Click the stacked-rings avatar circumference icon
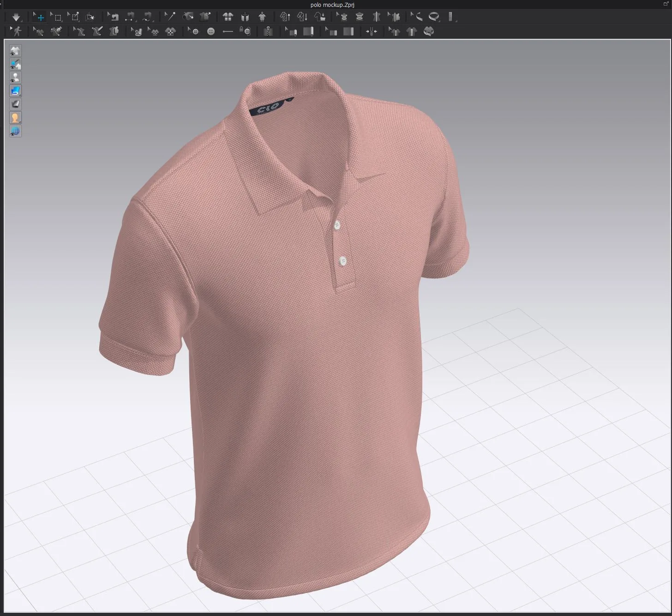 pyautogui.click(x=360, y=17)
